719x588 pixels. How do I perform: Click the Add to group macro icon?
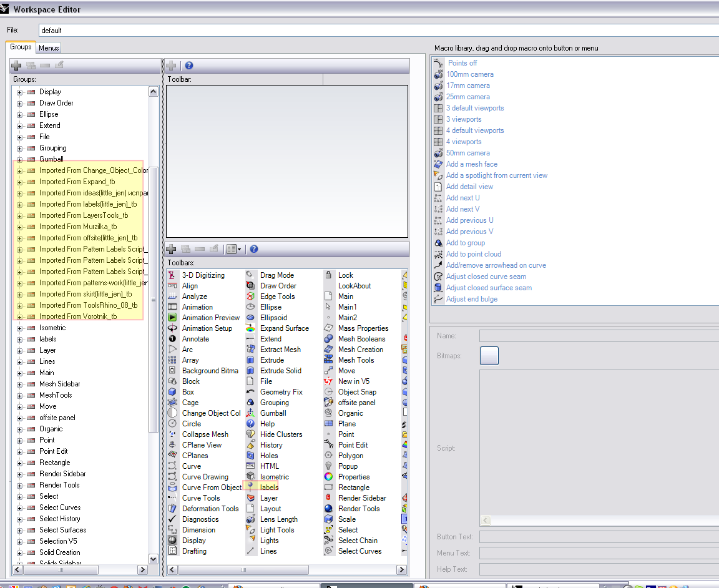click(x=438, y=243)
